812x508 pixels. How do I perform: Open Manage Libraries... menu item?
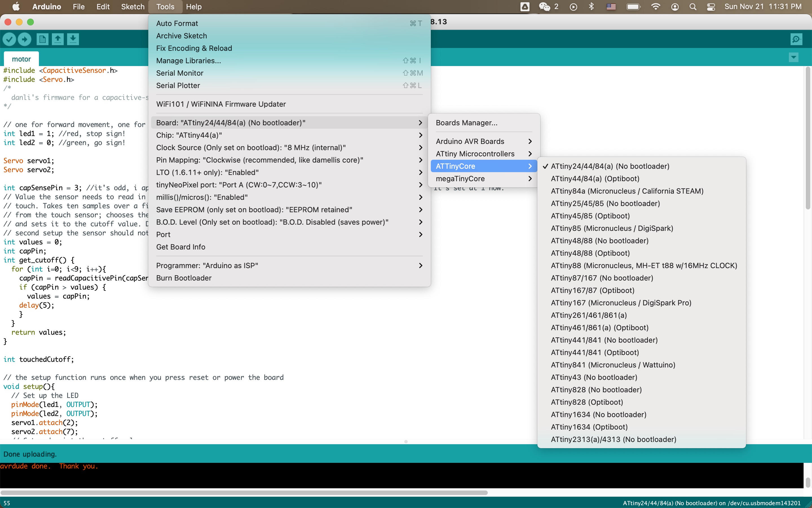click(x=289, y=61)
